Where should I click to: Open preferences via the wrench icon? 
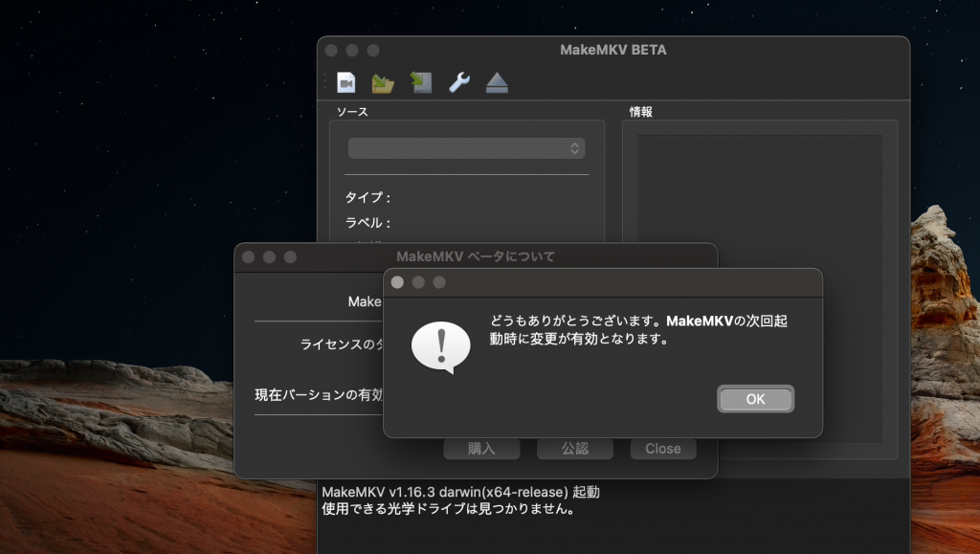[459, 82]
